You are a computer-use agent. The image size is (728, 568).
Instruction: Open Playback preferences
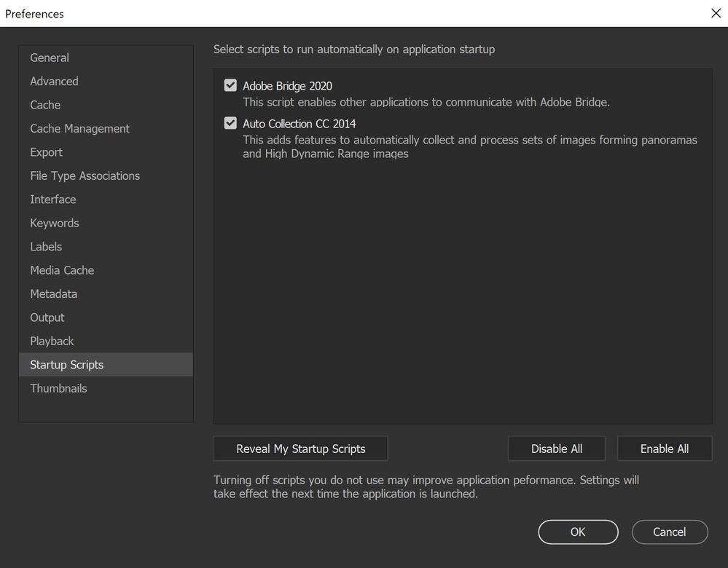click(106, 342)
